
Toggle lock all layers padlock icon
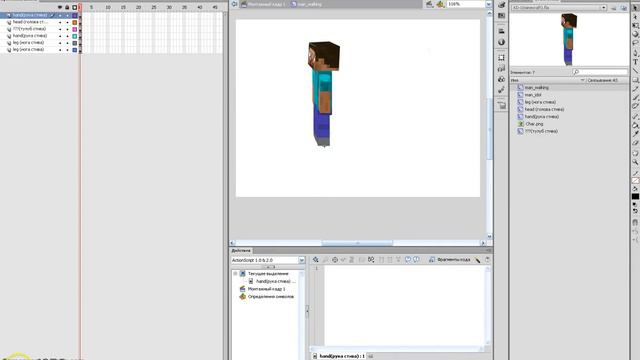point(67,7)
